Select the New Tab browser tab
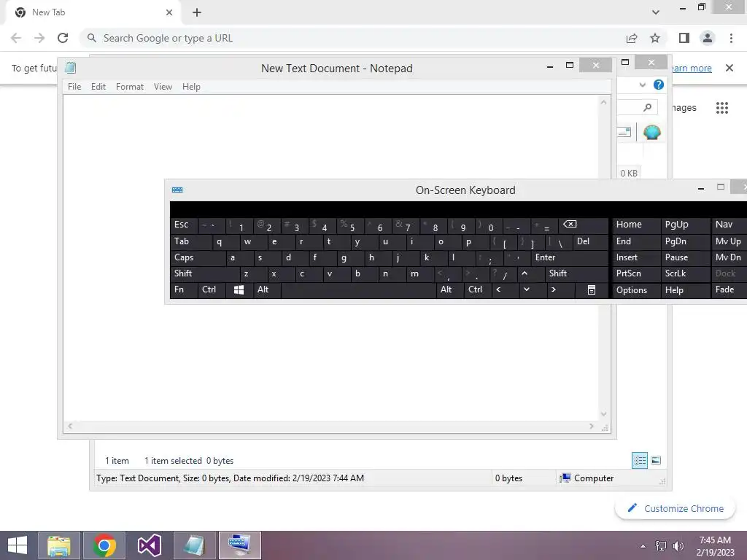Viewport: 747px width, 560px height. [94, 12]
